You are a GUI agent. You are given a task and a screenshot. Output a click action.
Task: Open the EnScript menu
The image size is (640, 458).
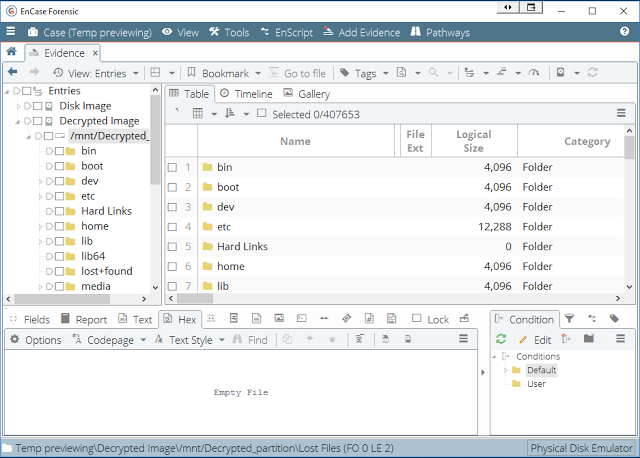click(x=287, y=32)
